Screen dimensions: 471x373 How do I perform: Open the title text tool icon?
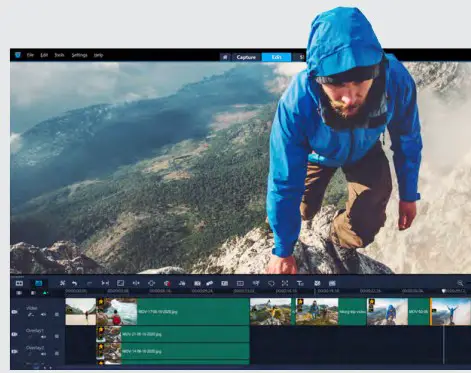(x=300, y=283)
